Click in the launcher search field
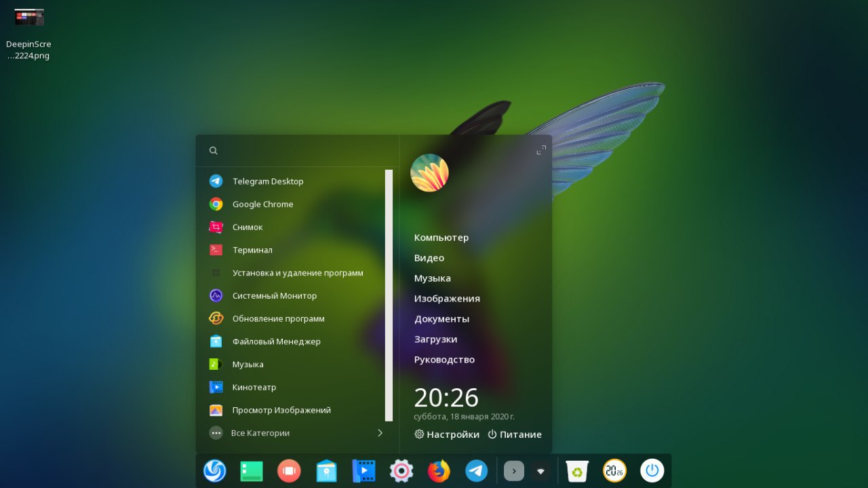The width and height of the screenshot is (868, 488). pyautogui.click(x=298, y=151)
